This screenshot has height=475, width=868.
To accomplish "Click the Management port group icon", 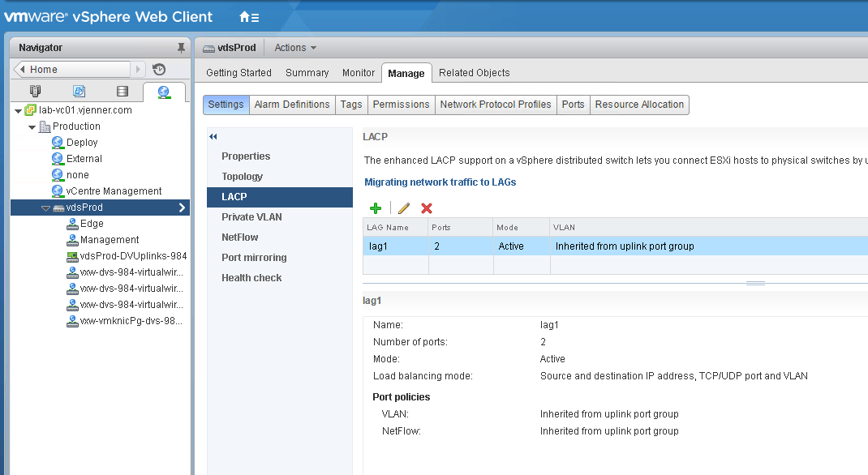I will 72,240.
